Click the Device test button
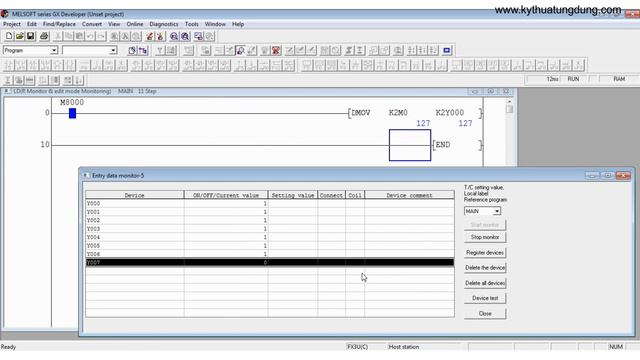The image size is (640, 360). click(485, 298)
